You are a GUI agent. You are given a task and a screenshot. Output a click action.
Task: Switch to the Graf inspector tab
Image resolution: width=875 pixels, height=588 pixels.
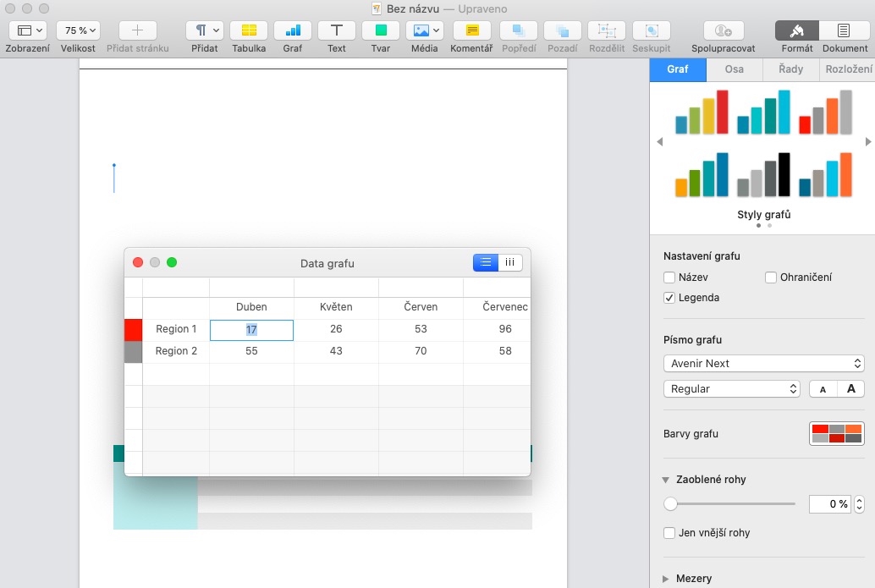[x=678, y=69]
